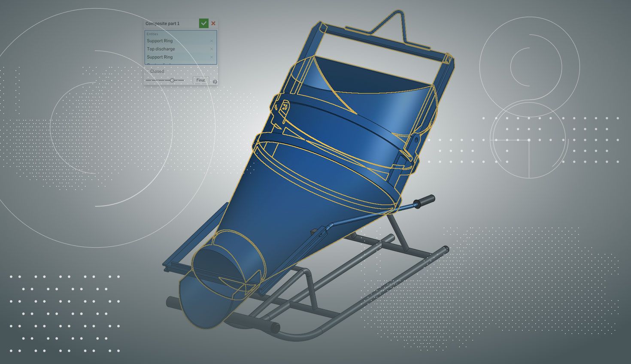Select the black lever handle grip

pyautogui.click(x=424, y=200)
